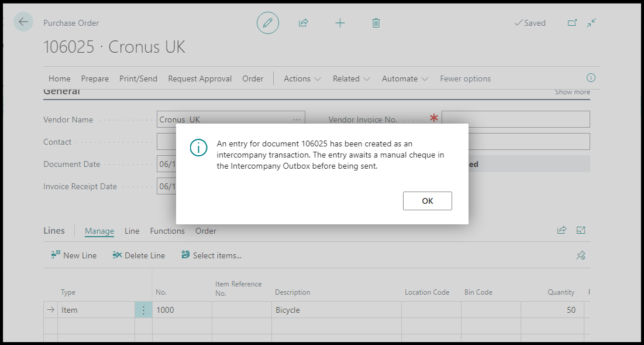Click the No. cell showing 1000
This screenshot has height=345, width=644.
182,310
